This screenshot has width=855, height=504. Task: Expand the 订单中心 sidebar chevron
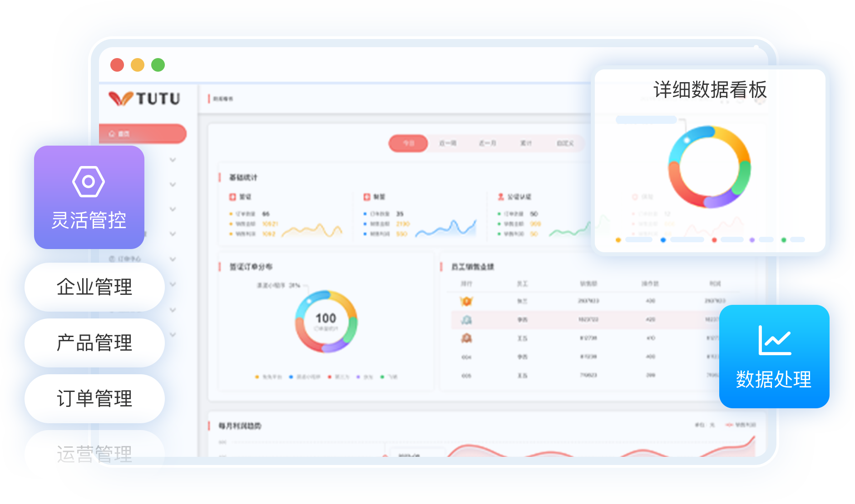coord(173,259)
